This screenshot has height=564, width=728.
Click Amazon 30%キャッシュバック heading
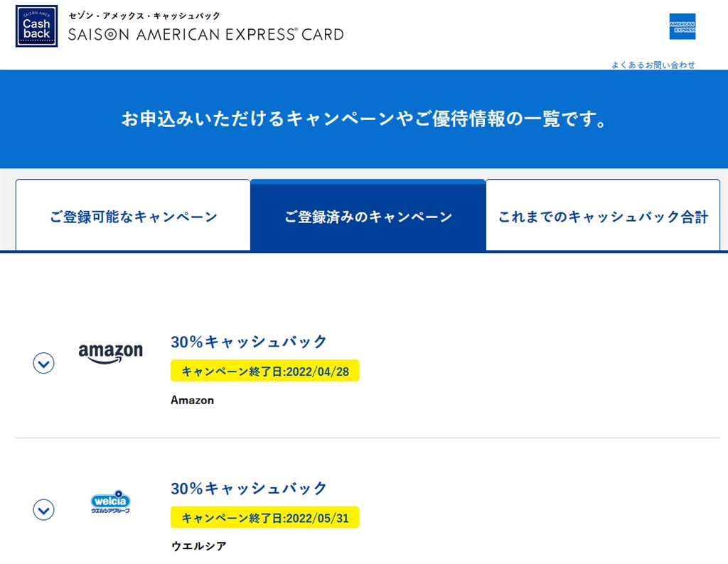(249, 342)
